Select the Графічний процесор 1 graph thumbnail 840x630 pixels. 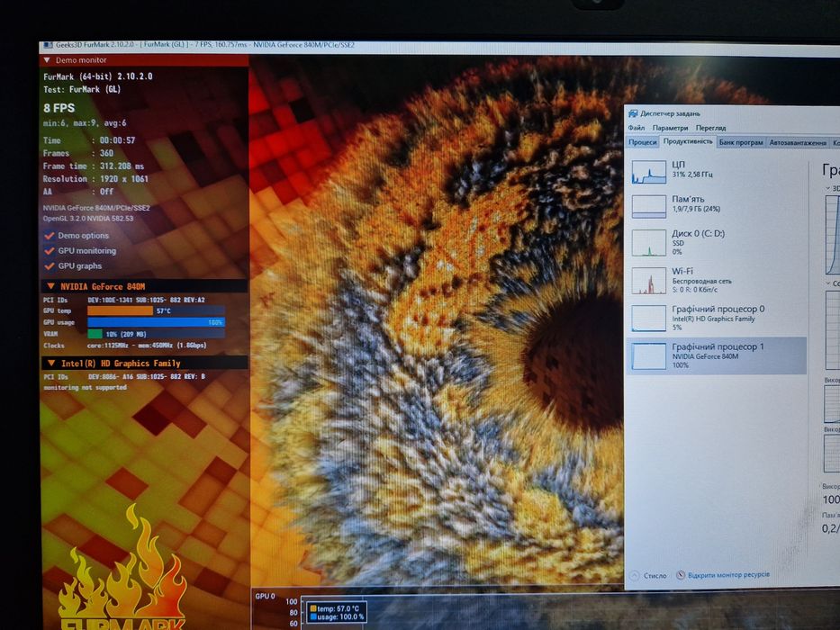point(648,356)
